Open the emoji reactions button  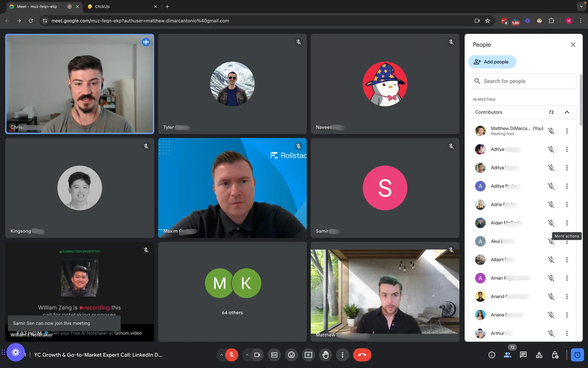[x=291, y=355]
